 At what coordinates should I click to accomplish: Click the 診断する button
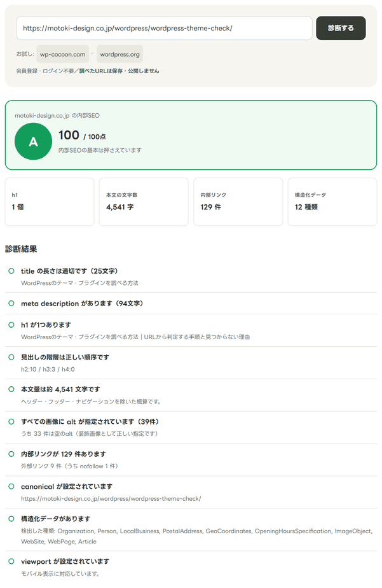341,28
